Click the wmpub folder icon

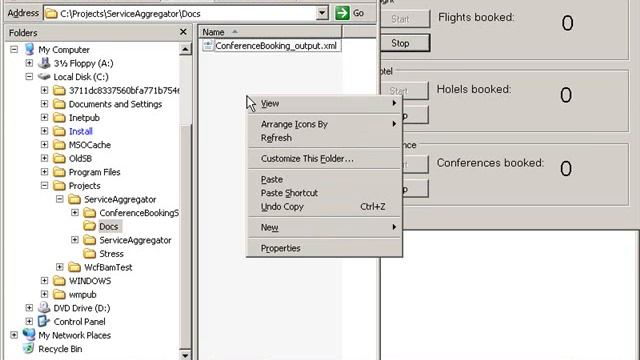coord(59,294)
